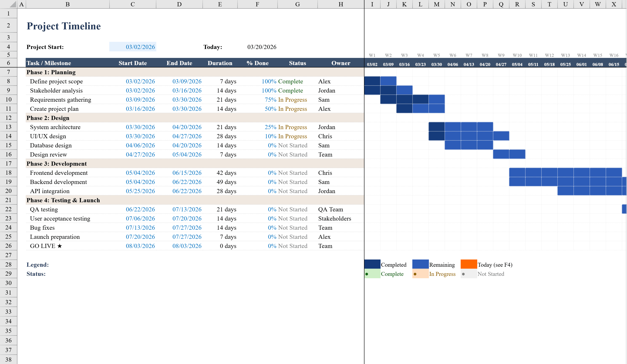This screenshot has height=364, width=627.
Task: Click the Remaining blue legend swatch
Action: click(420, 264)
